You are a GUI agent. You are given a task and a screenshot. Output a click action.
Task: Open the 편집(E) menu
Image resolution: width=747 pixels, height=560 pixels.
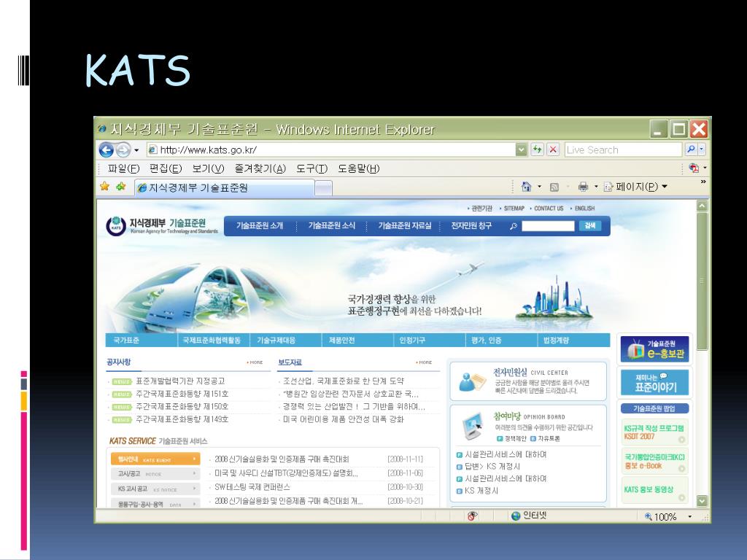click(x=166, y=168)
